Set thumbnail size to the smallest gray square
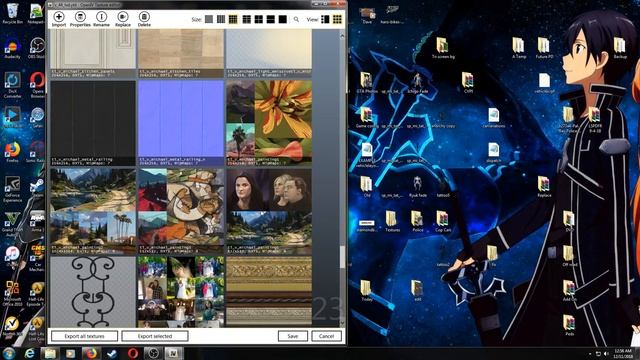Image resolution: width=640 pixels, height=360 pixels. pyautogui.click(x=209, y=19)
